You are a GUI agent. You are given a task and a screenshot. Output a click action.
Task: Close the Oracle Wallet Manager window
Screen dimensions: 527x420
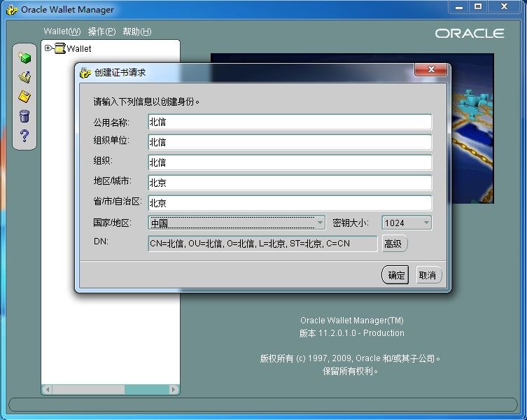coord(504,7)
